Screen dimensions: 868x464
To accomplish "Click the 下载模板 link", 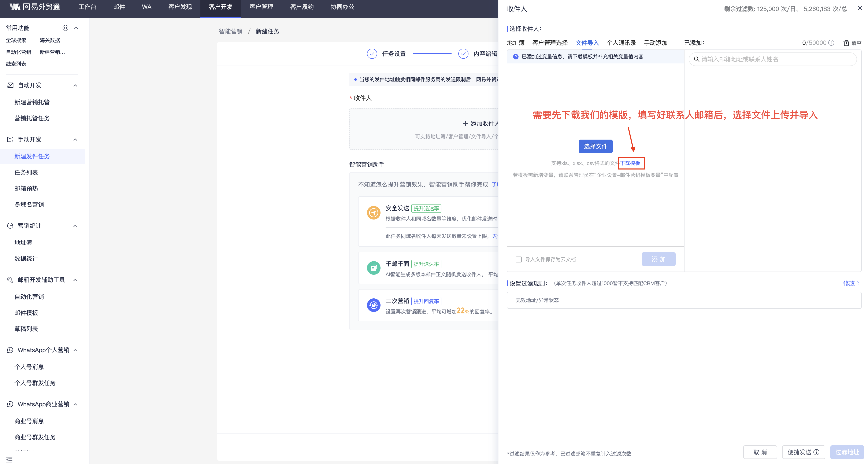I will [x=630, y=163].
